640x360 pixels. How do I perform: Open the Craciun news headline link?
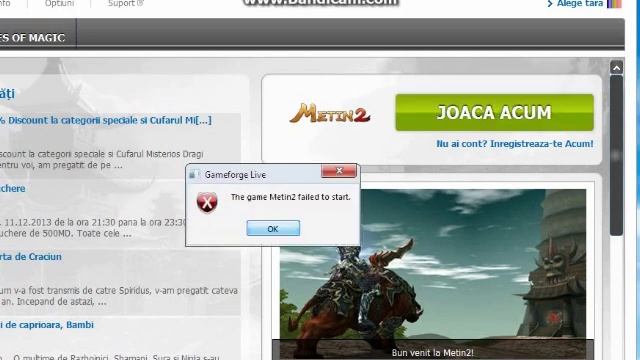31,257
